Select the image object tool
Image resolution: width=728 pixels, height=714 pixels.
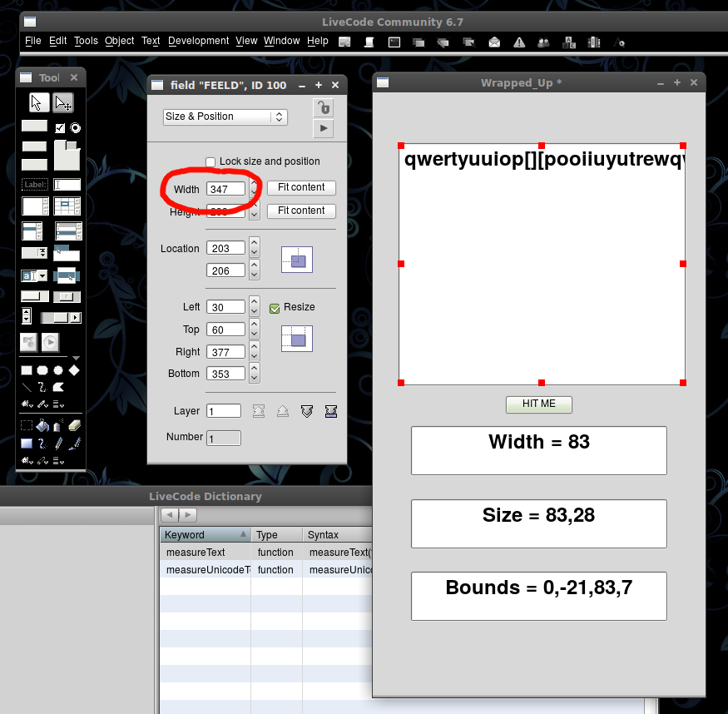click(28, 343)
